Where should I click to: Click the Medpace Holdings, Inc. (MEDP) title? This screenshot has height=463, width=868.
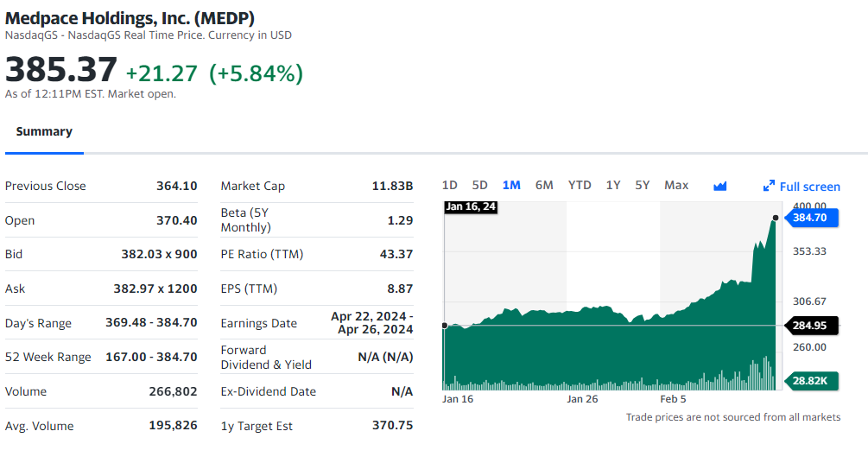pyautogui.click(x=130, y=17)
